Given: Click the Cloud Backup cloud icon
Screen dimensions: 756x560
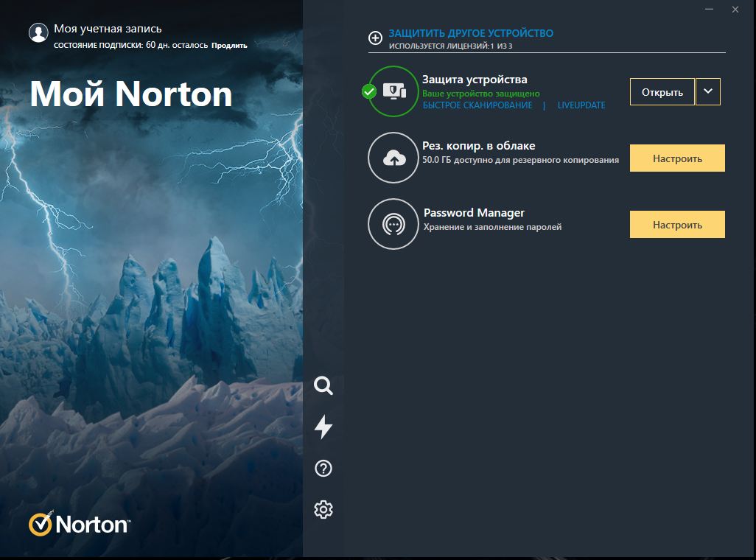Looking at the screenshot, I should (393, 158).
